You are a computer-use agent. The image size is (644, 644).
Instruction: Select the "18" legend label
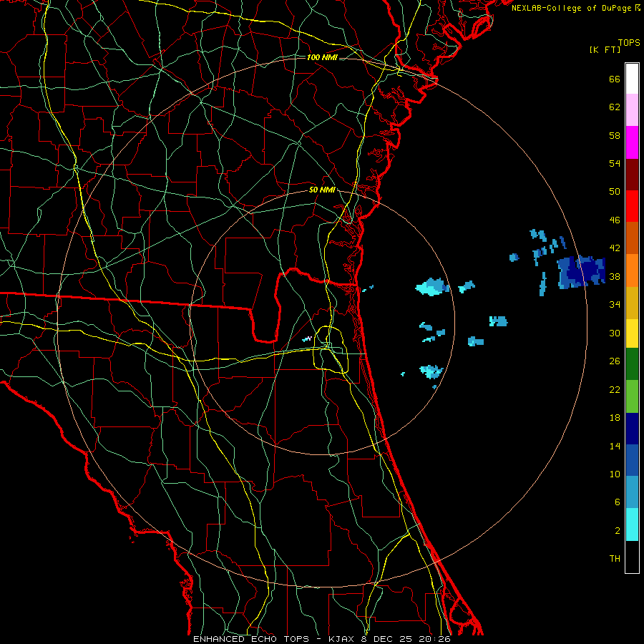click(615, 418)
